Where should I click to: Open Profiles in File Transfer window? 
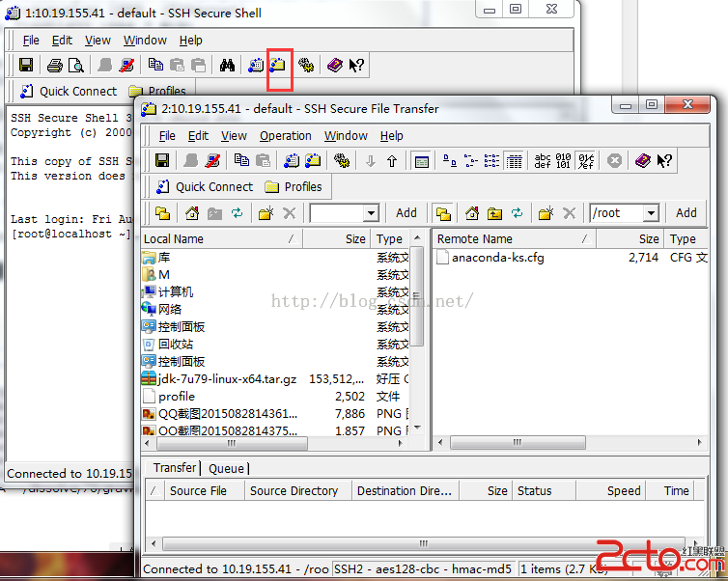click(293, 186)
